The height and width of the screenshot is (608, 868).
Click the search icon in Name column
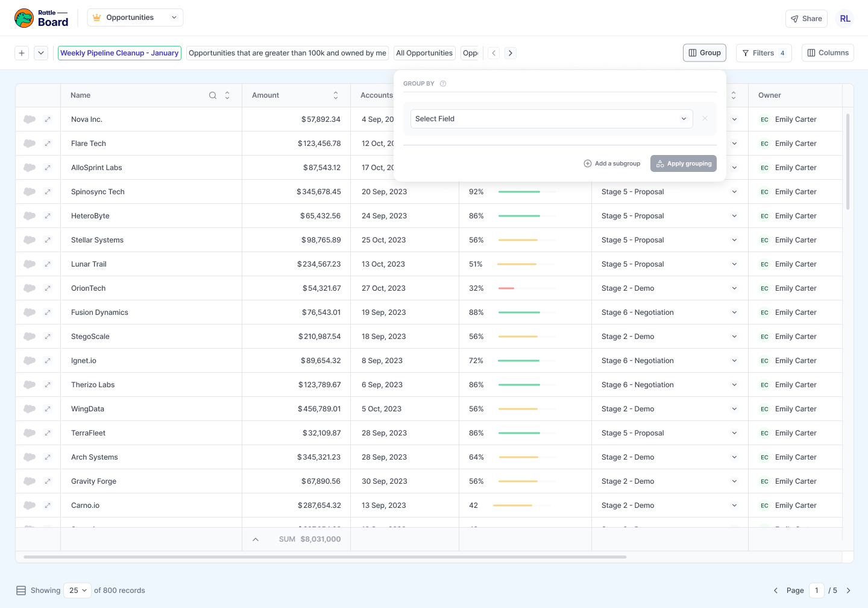coord(213,95)
